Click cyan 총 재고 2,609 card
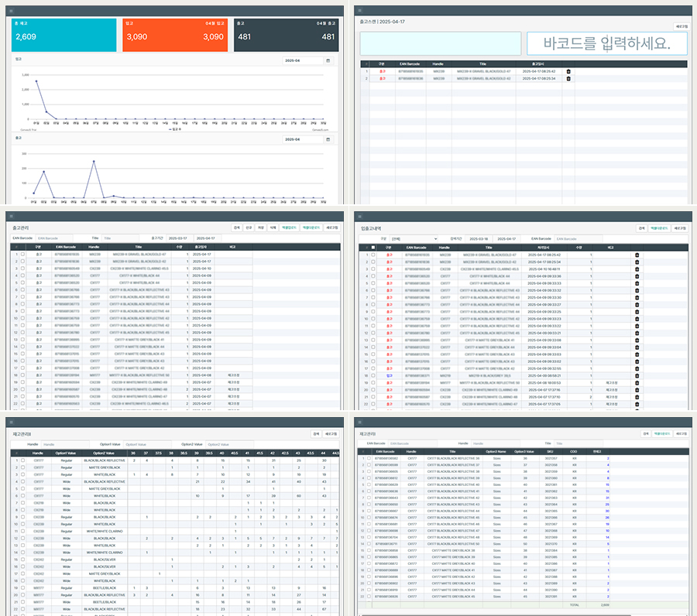Image resolution: width=697 pixels, height=616 pixels. (64, 35)
